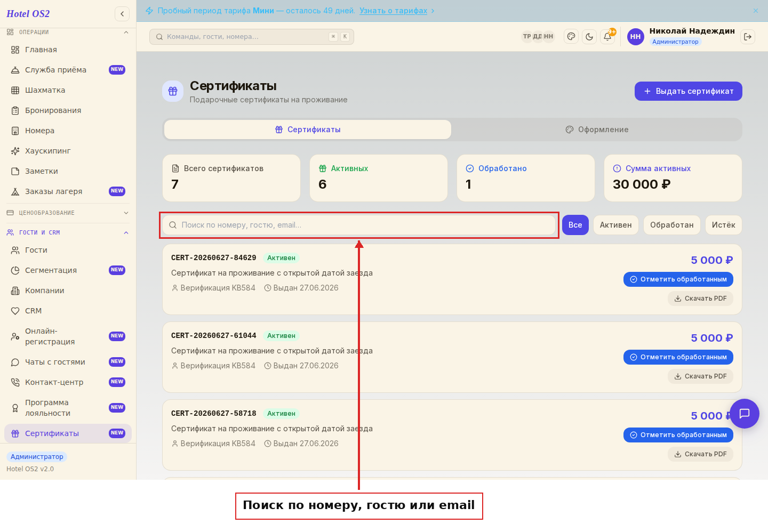Viewport: 768px width, 532px height.
Task: Open Шахматка in the sidebar
Action: (x=68, y=90)
